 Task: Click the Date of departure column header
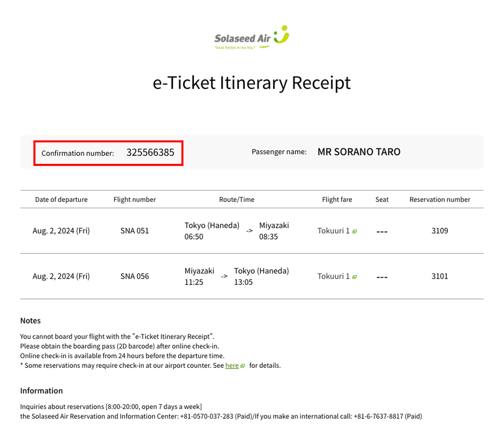(61, 200)
